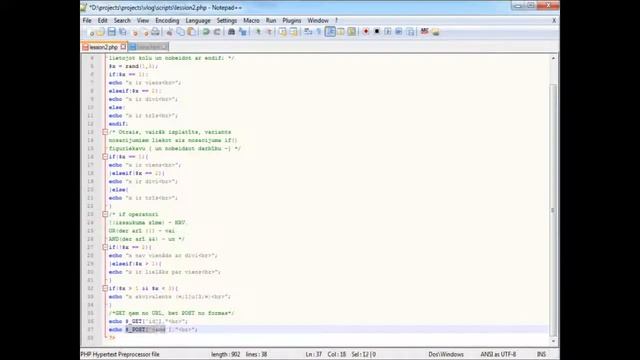Open the Search menu
The height and width of the screenshot is (360, 640).
click(122, 20)
